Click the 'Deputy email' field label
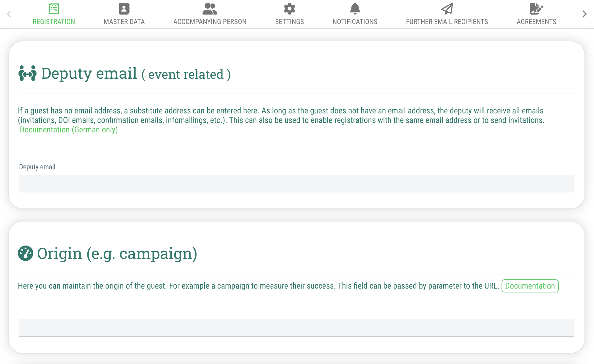 coord(37,167)
